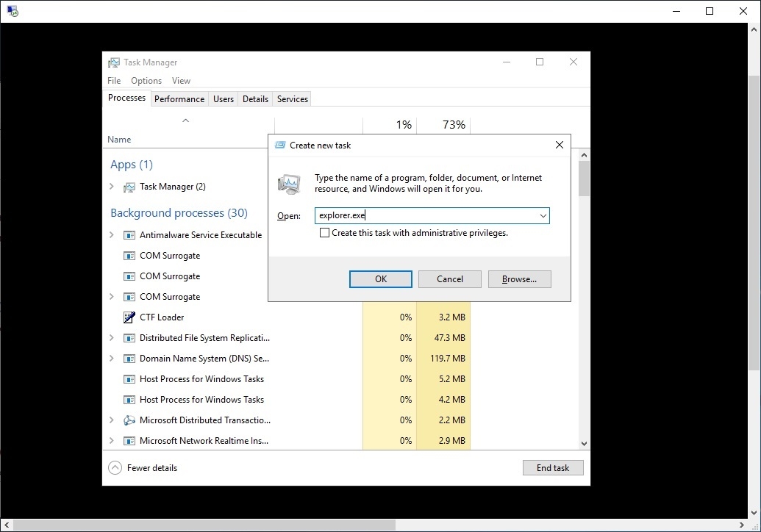Screen dimensions: 761x532
Task: Click the Domain Name System process icon
Action: tap(129, 359)
